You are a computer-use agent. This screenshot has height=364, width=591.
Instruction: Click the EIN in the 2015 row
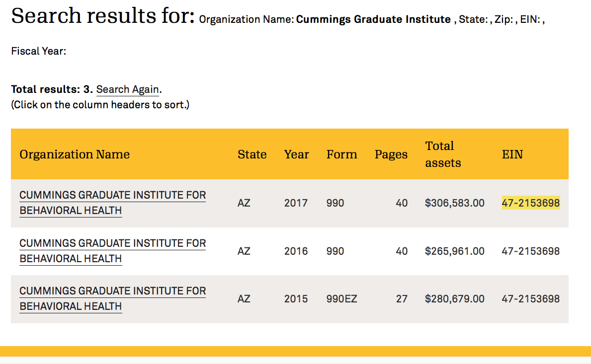[531, 299]
